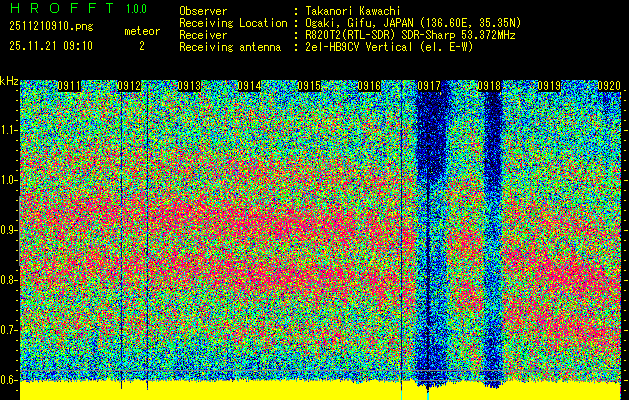Click the 0915 time marker

(x=309, y=86)
